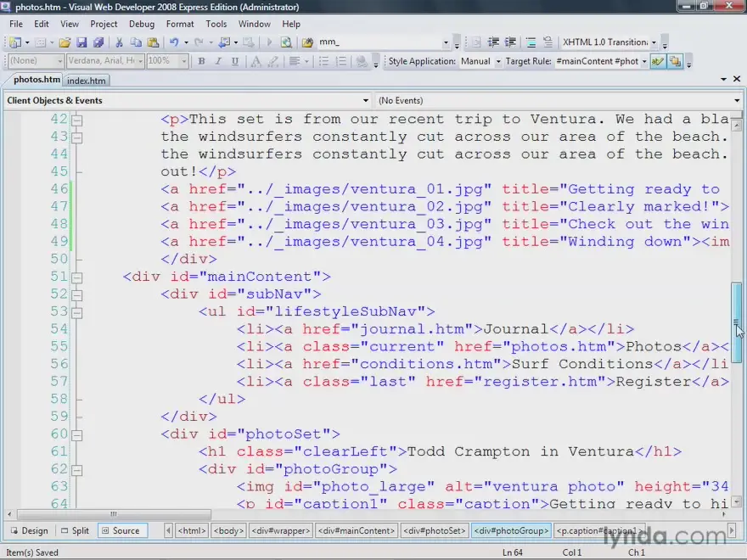Open the Debug menu
This screenshot has width=747, height=560.
click(x=142, y=24)
